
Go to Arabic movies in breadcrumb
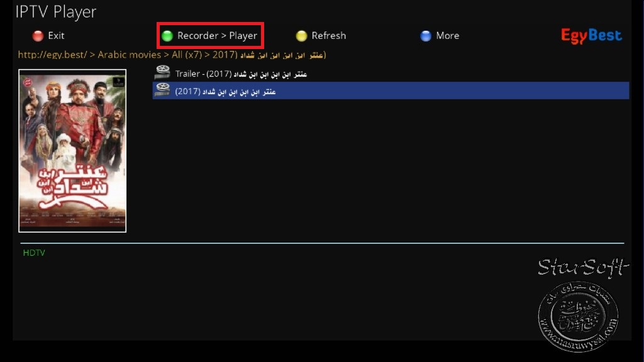coord(130,55)
